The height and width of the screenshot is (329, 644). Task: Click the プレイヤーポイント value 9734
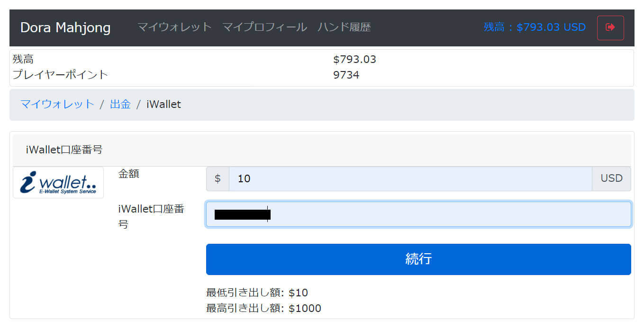(346, 75)
